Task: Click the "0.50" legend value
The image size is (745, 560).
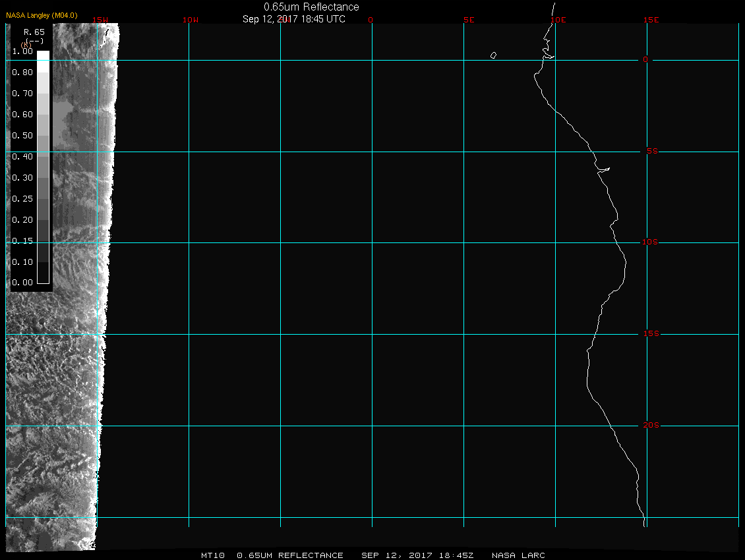Action: tap(22, 135)
